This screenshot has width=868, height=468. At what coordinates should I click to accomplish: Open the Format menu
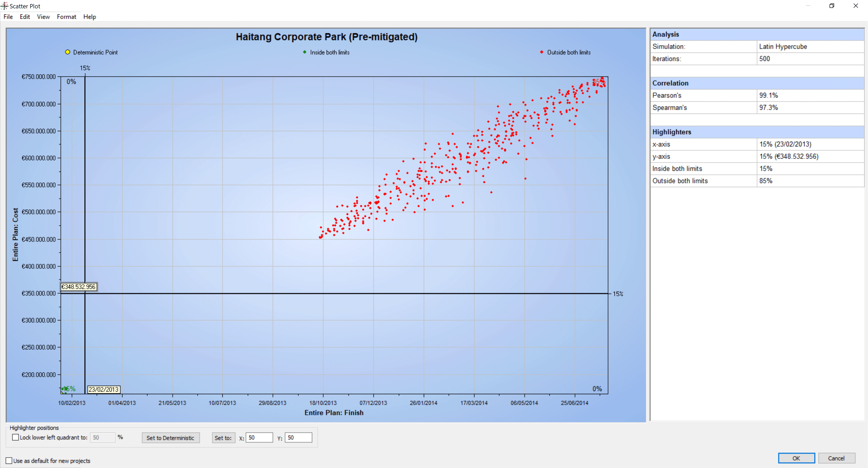[66, 17]
